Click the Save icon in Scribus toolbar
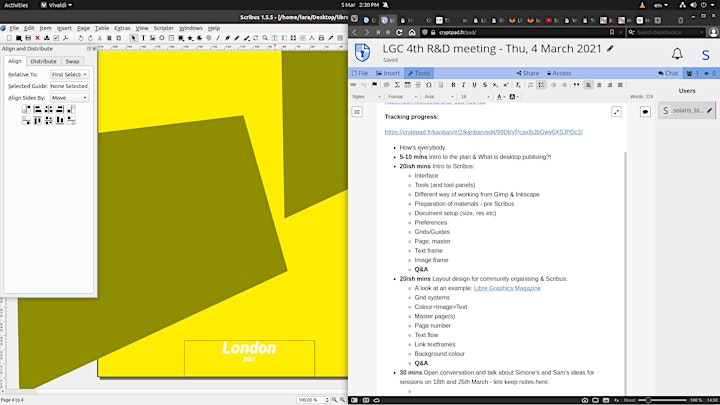The image size is (720, 405). click(28, 38)
